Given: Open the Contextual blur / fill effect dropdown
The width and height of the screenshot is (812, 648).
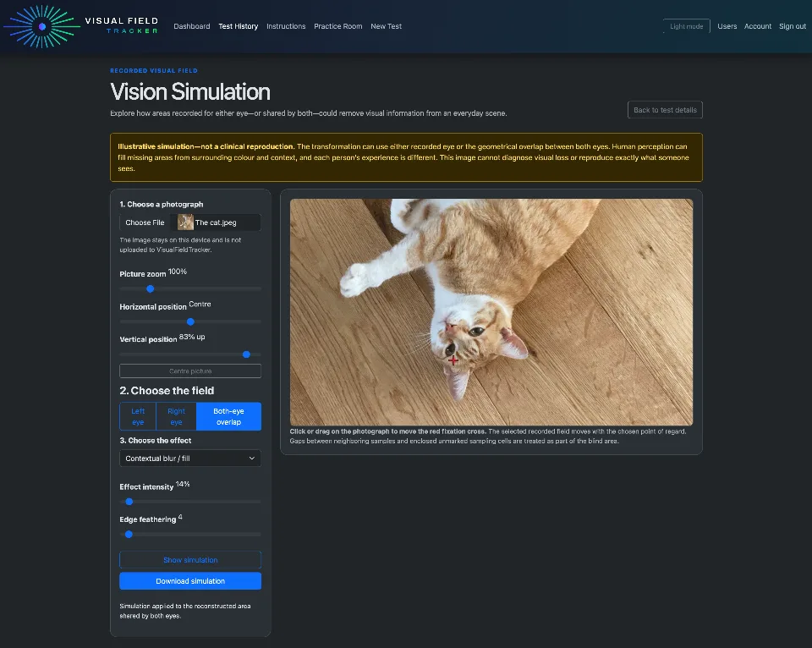Looking at the screenshot, I should pos(190,459).
